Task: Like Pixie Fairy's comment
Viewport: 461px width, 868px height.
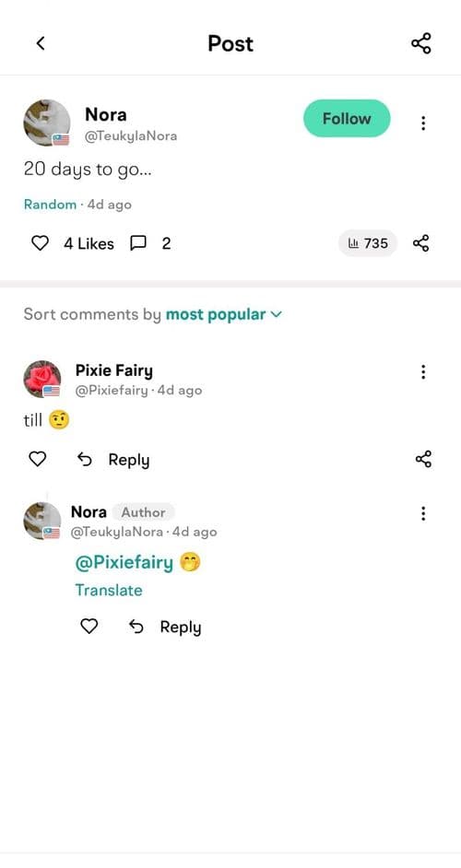Action: [38, 459]
